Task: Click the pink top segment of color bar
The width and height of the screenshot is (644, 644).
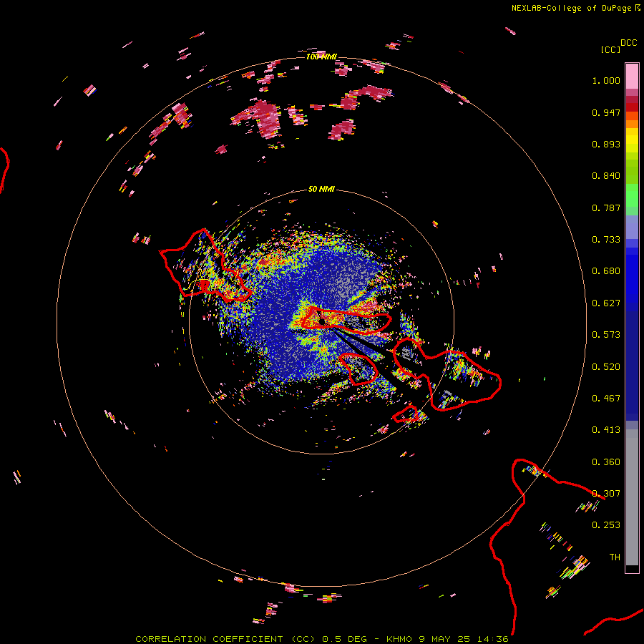Action: pos(632,76)
